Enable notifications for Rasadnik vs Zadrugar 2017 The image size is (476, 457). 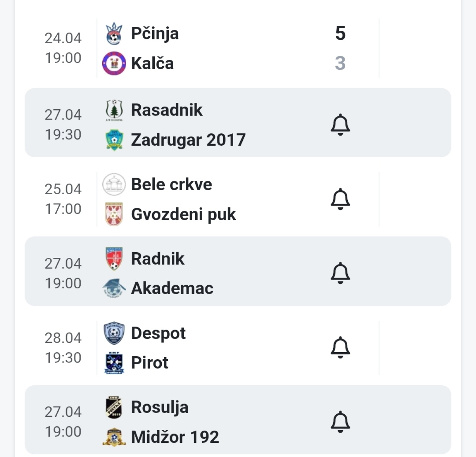pos(340,125)
